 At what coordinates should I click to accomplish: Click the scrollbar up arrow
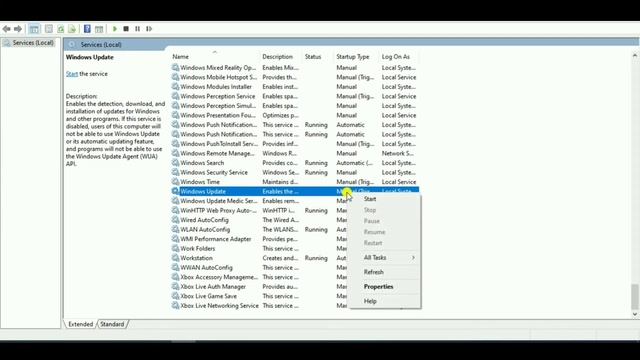[635, 56]
